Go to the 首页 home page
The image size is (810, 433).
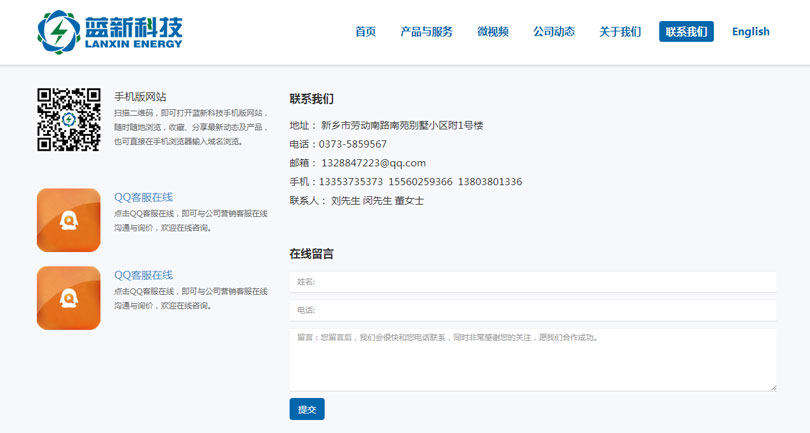[365, 32]
